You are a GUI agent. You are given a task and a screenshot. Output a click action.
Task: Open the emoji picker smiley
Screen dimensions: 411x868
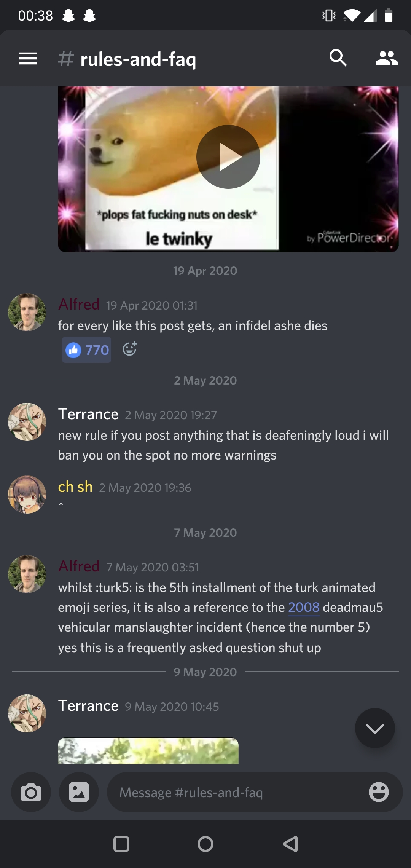click(379, 792)
